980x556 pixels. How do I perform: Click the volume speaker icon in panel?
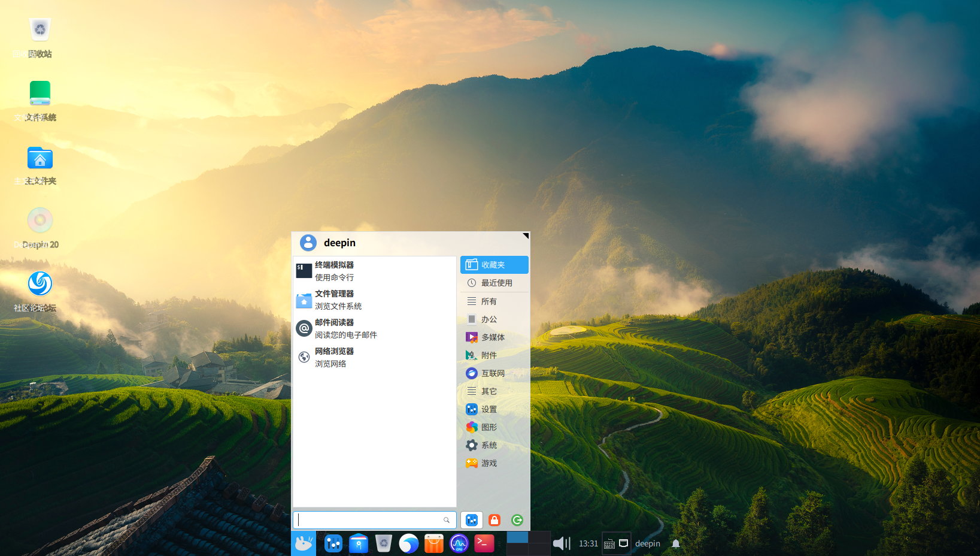[561, 543]
